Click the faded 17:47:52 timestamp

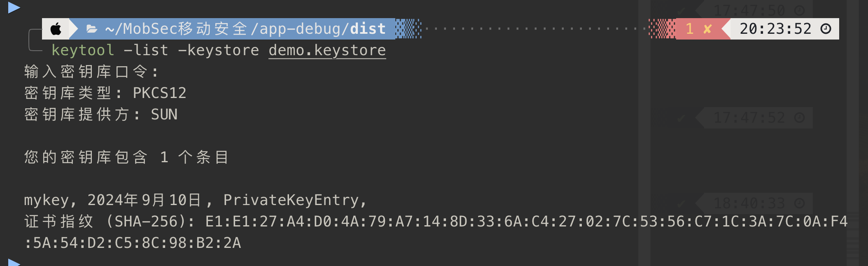click(x=749, y=118)
